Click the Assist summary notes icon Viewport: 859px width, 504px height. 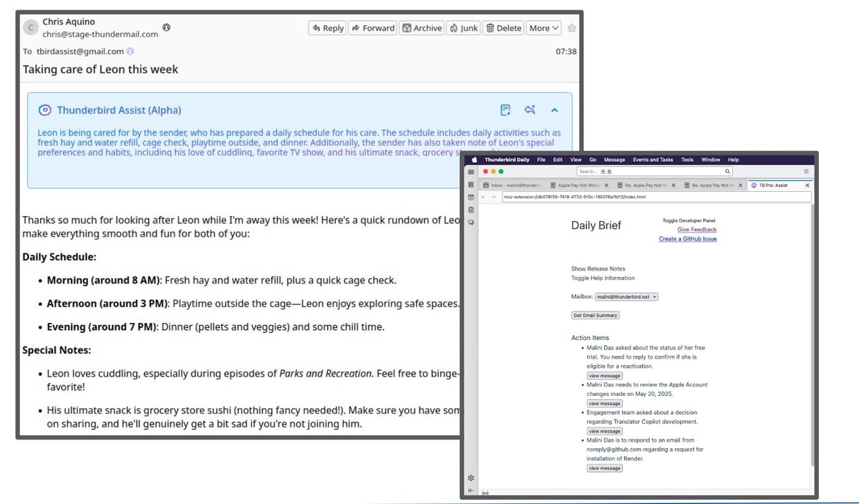[505, 110]
